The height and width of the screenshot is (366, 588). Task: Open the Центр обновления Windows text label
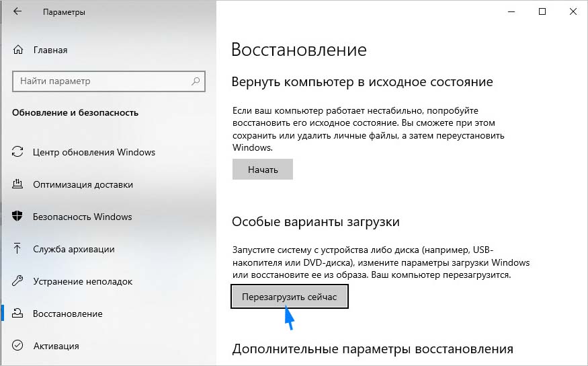tap(94, 152)
